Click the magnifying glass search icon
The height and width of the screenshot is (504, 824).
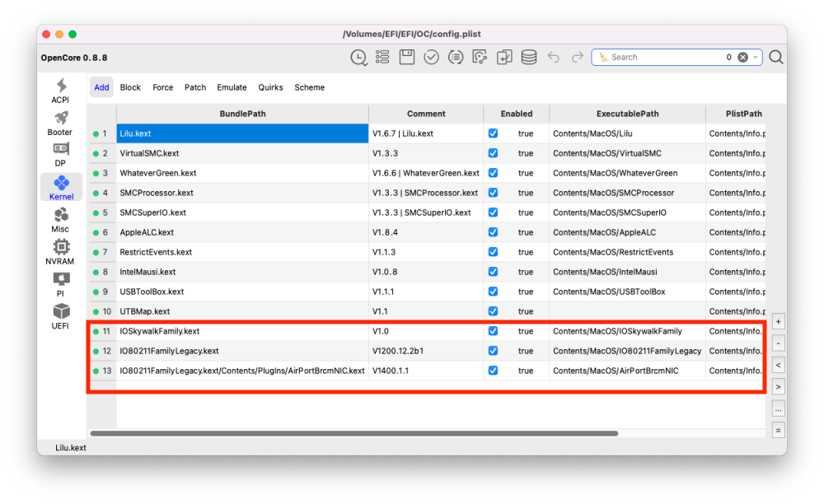point(775,57)
